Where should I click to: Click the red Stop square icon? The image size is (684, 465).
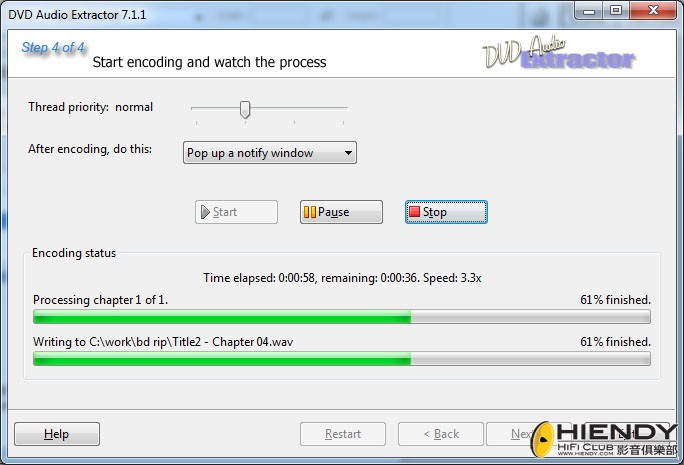coord(414,212)
